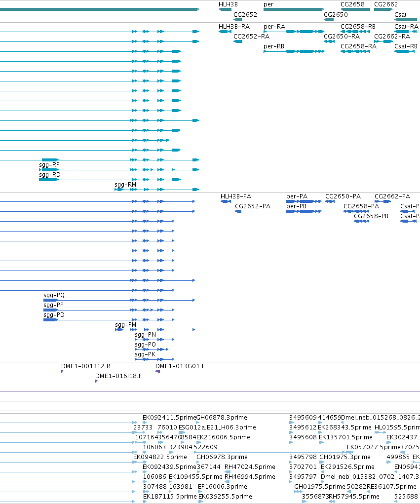Select the EK216006.5prime EST label
420x504 pixels.
223,438
